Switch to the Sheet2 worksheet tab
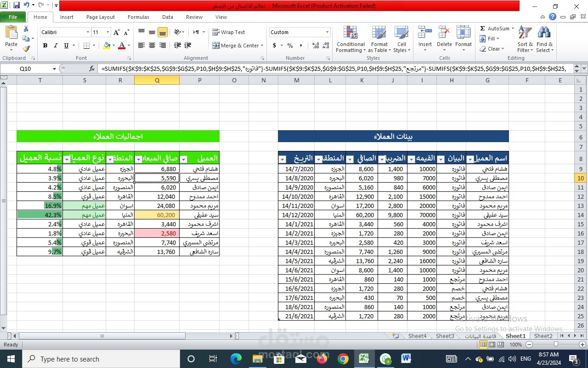 tap(543, 336)
